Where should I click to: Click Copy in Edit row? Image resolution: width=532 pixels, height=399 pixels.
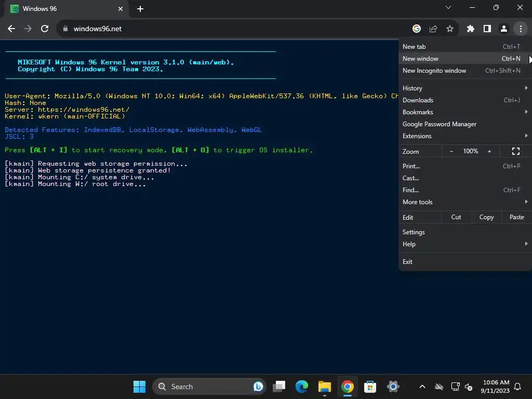tap(486, 217)
